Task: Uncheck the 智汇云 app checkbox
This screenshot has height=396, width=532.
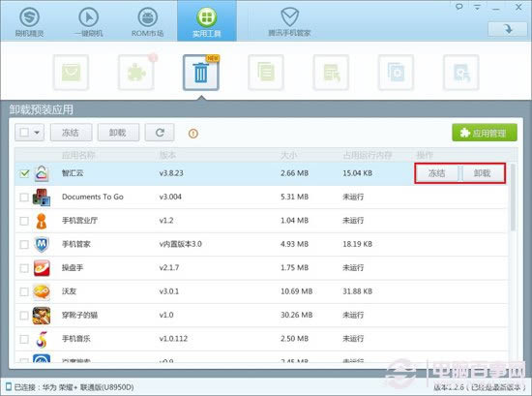Action: [x=24, y=173]
